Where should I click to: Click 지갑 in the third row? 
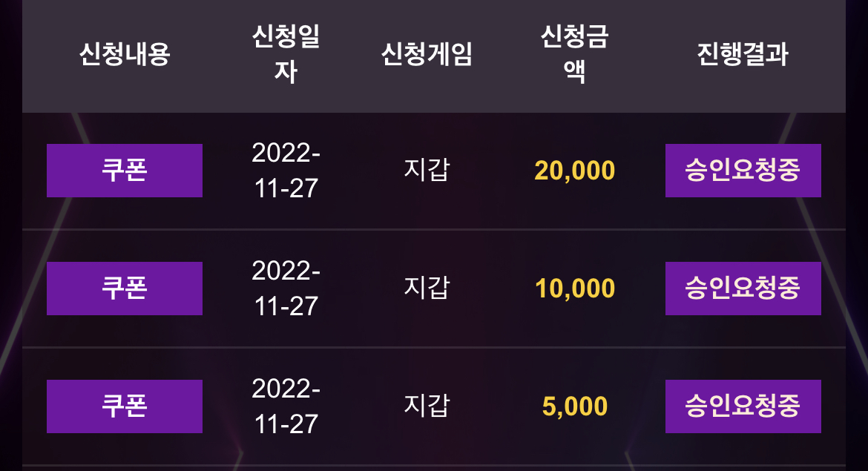coord(427,406)
